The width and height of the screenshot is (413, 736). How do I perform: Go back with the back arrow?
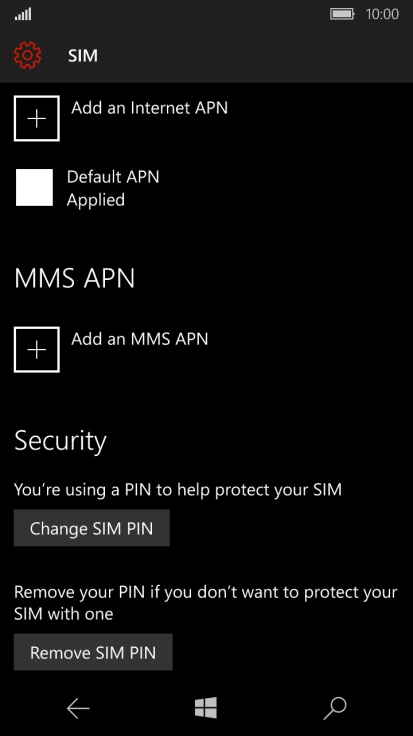(78, 708)
